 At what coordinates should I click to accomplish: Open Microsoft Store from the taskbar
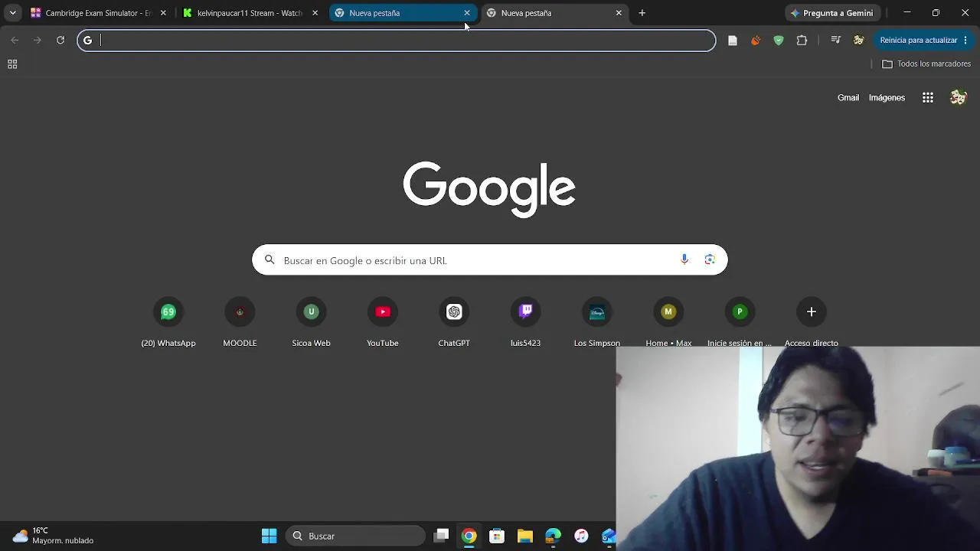(x=497, y=536)
